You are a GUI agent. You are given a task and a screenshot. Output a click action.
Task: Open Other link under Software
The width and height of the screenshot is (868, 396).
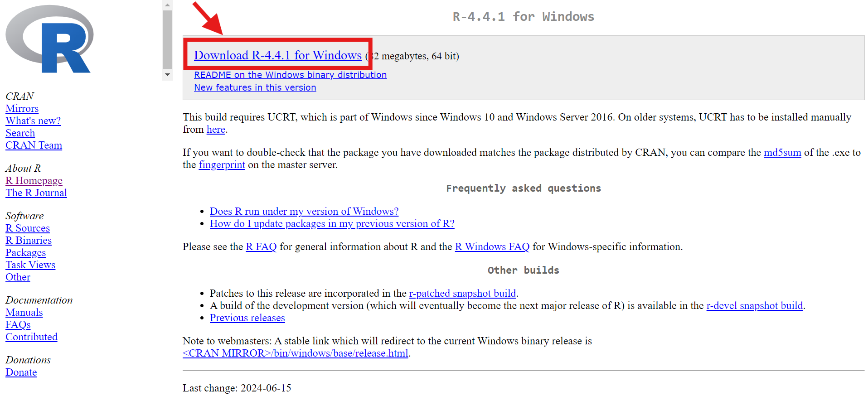(18, 277)
